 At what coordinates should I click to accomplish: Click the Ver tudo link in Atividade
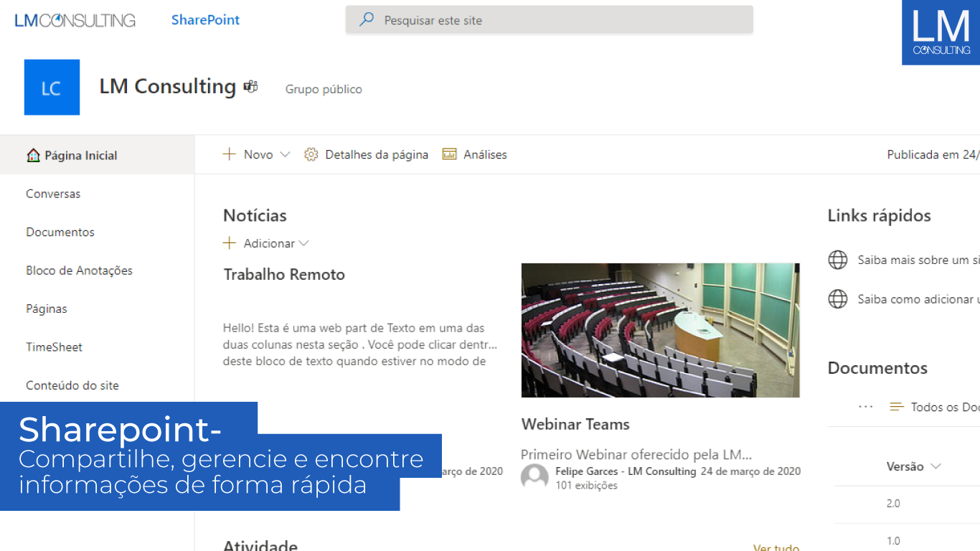tap(776, 547)
